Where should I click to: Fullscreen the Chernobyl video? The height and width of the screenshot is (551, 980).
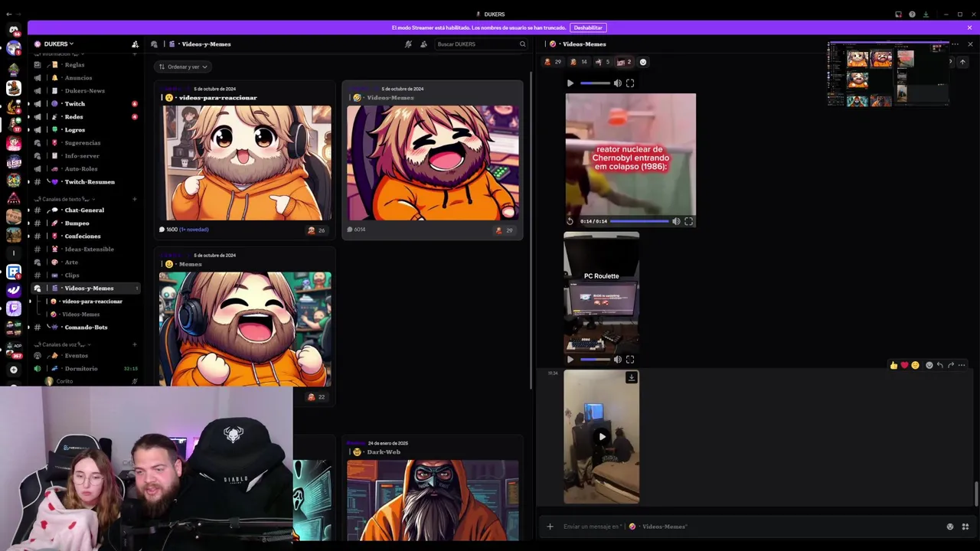tap(688, 221)
